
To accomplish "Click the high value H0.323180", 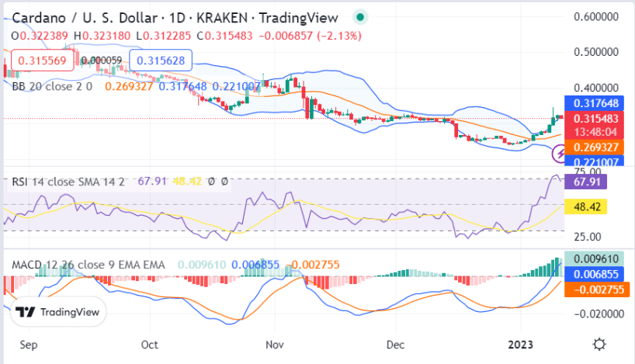I will click(x=102, y=36).
